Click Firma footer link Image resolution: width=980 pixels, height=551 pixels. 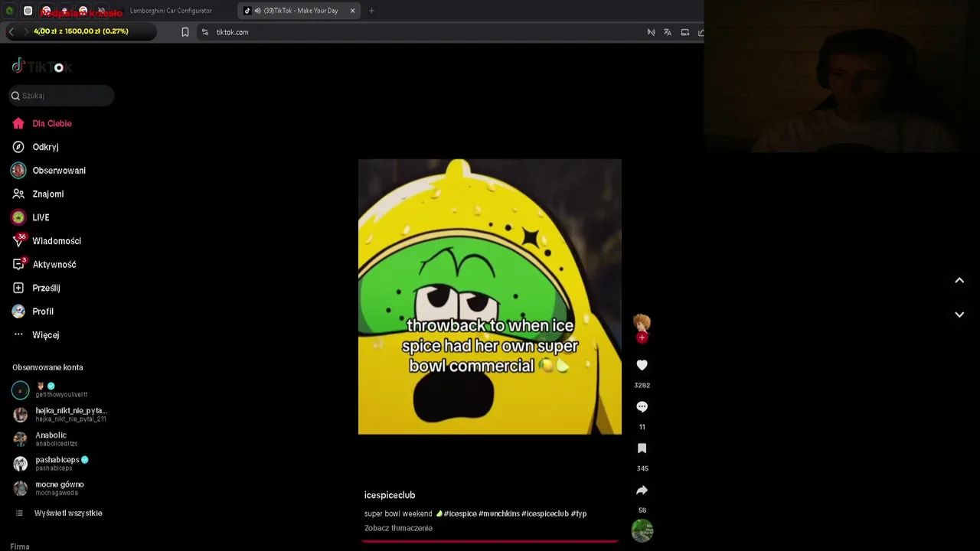(x=20, y=546)
